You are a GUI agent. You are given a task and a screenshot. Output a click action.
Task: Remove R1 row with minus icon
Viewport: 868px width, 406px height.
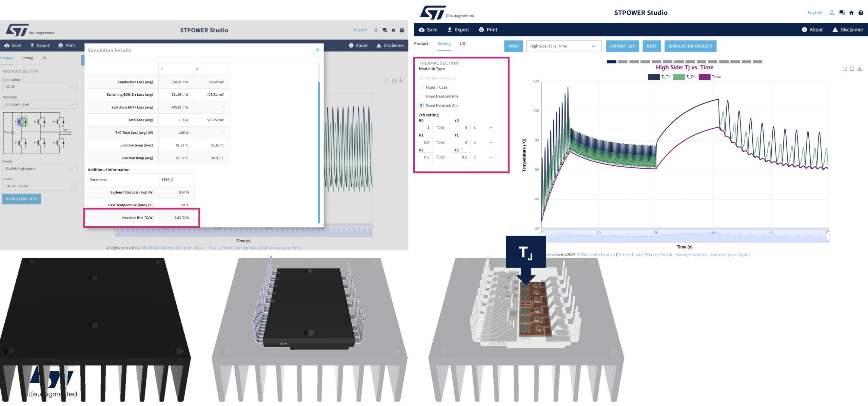[491, 143]
